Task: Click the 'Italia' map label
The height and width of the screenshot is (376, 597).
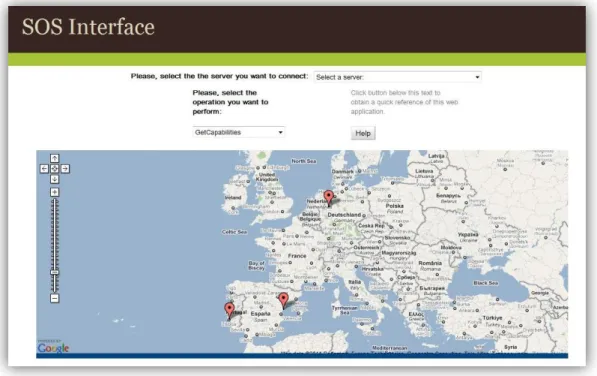Action: 354,282
